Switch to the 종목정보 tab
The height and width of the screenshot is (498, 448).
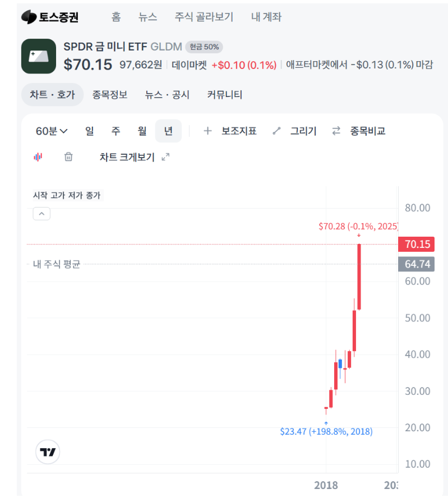coord(110,95)
